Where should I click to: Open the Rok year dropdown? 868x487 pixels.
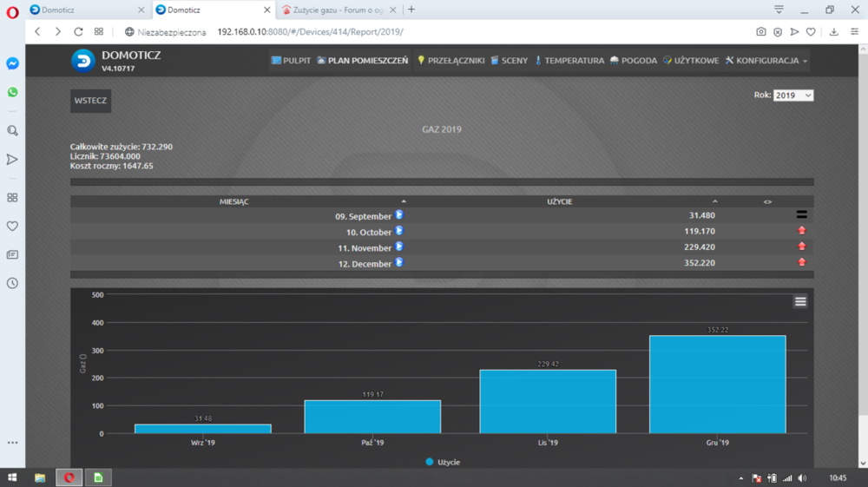[x=793, y=95]
